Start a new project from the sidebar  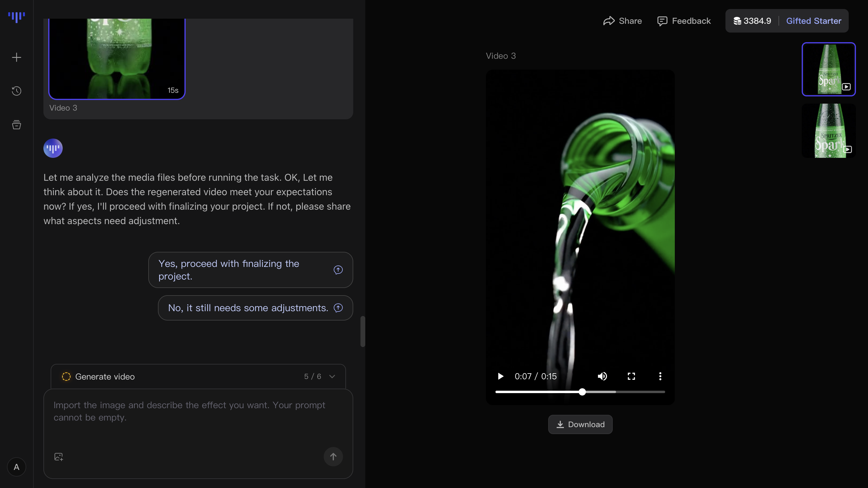[16, 57]
